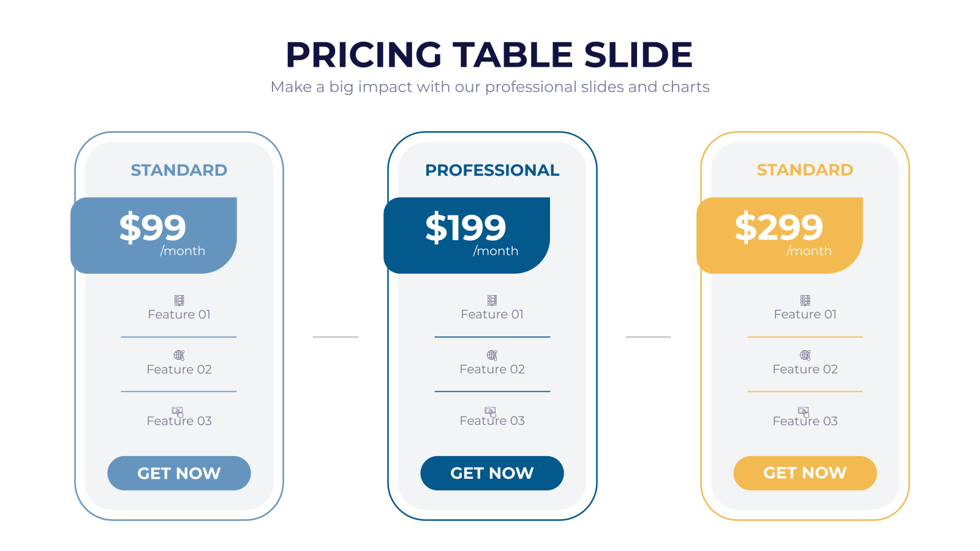Select the $199 per month price badge
Screen dimensions: 980x551
click(x=467, y=235)
